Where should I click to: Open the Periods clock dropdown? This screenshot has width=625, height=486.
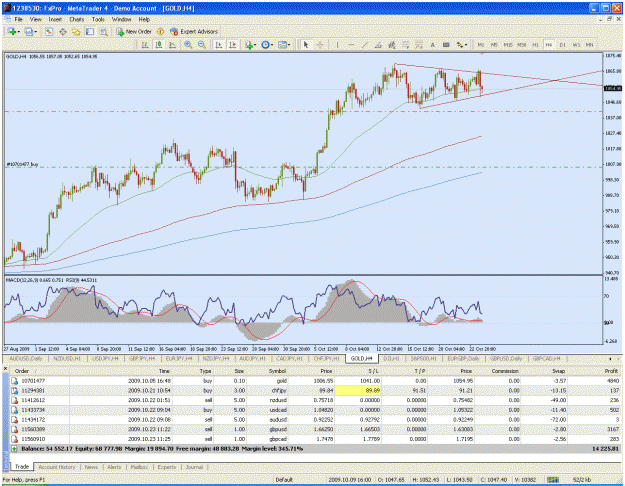click(267, 45)
